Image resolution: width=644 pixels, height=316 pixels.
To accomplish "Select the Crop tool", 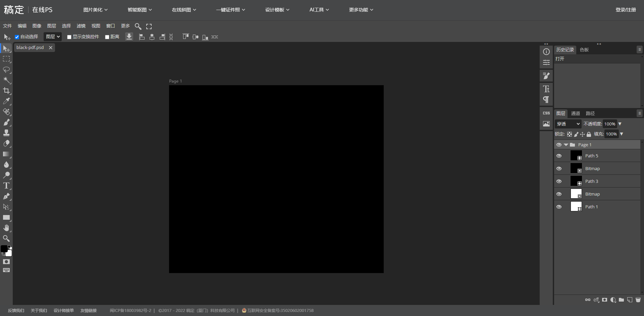I will [x=6, y=91].
